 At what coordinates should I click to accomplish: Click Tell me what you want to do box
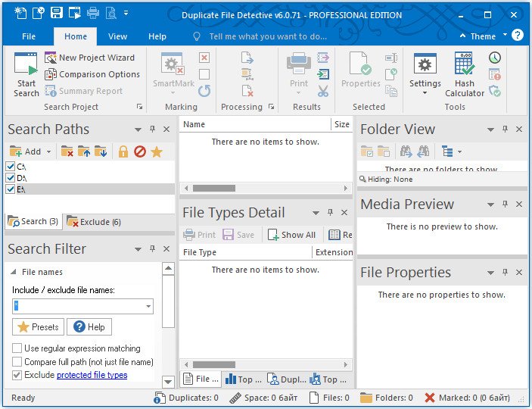[x=268, y=36]
